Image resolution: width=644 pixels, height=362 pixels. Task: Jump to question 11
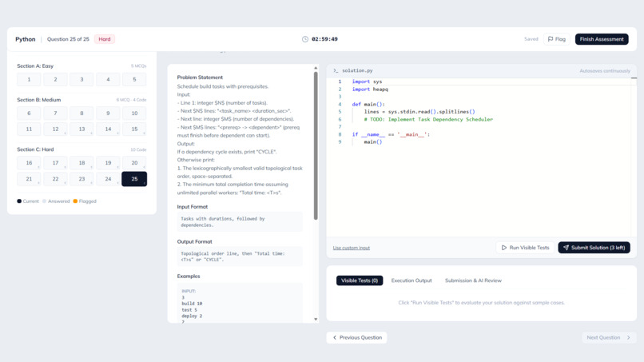pos(29,129)
